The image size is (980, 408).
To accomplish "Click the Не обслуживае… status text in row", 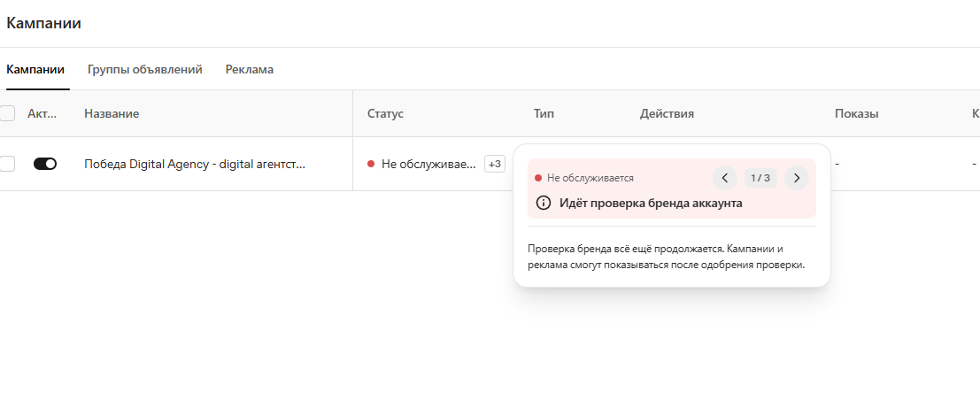I will click(x=428, y=164).
